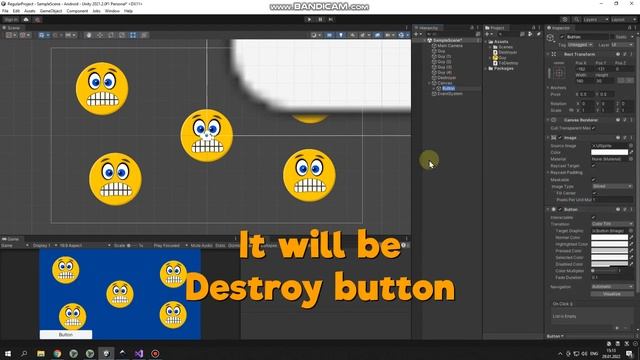Click the Windows Start button
The image size is (640, 360).
click(x=8, y=353)
